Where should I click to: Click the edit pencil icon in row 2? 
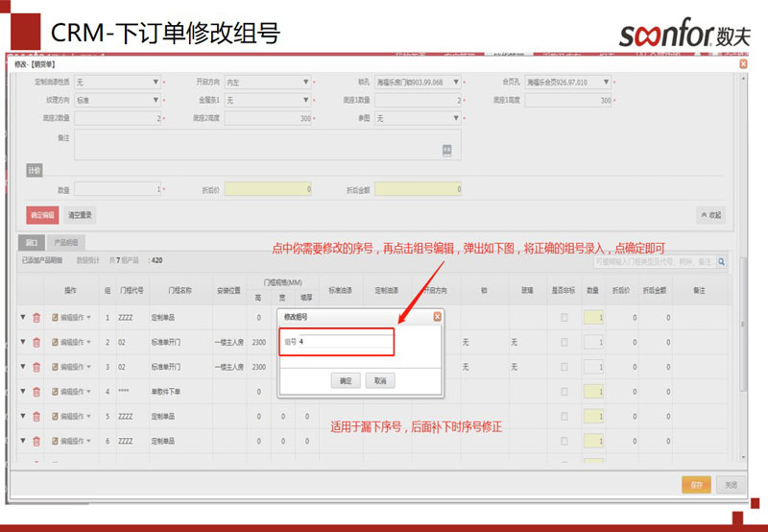pos(56,342)
